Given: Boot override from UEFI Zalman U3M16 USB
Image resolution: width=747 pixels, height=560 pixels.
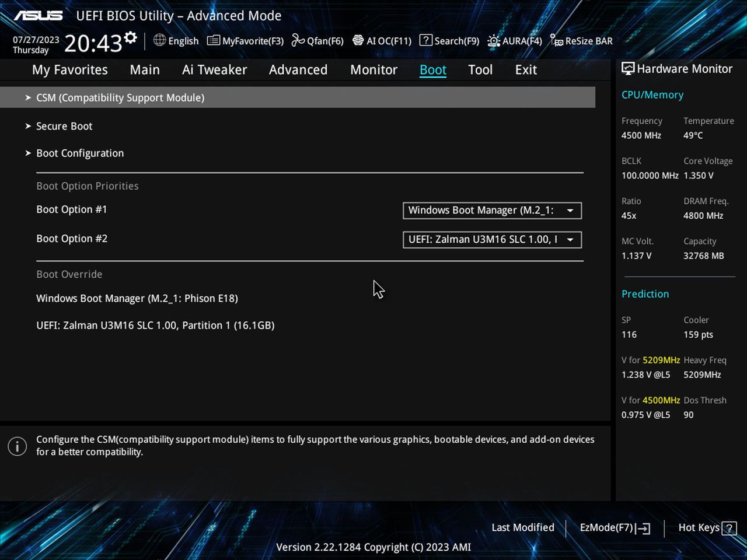Looking at the screenshot, I should point(155,325).
